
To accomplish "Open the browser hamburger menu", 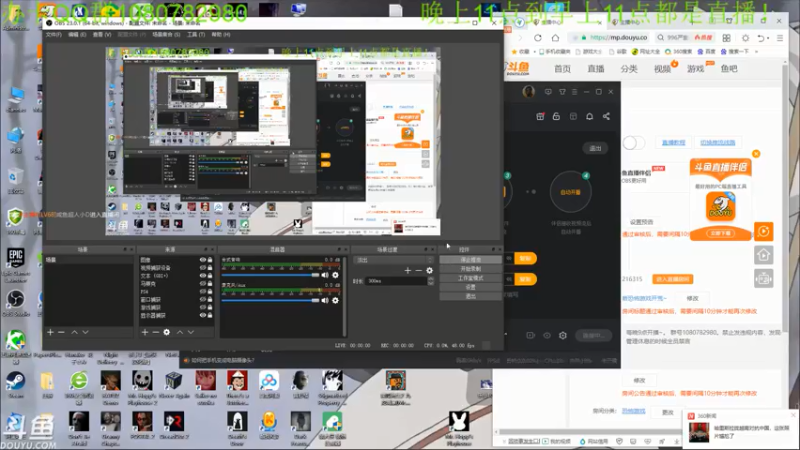I will pos(780,38).
